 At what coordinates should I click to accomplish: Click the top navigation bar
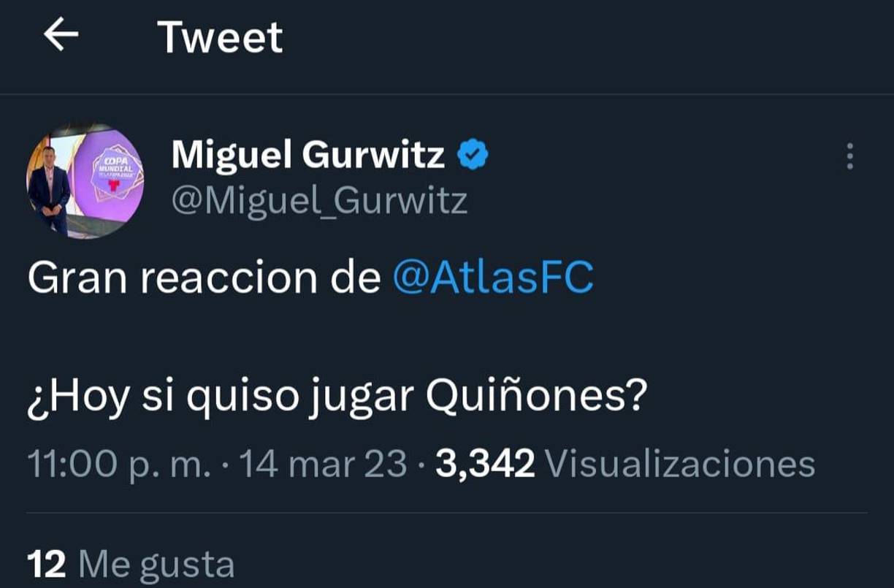[447, 37]
